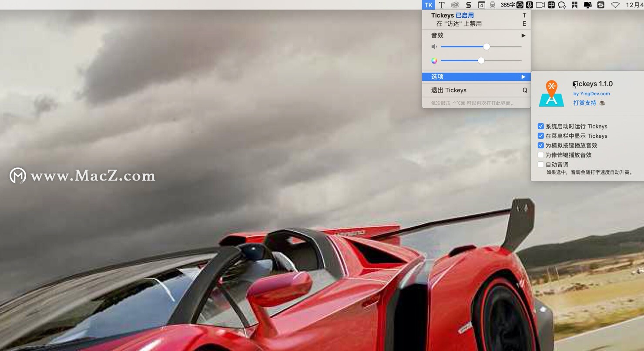Open the Wi-Fi status menu

(615, 5)
